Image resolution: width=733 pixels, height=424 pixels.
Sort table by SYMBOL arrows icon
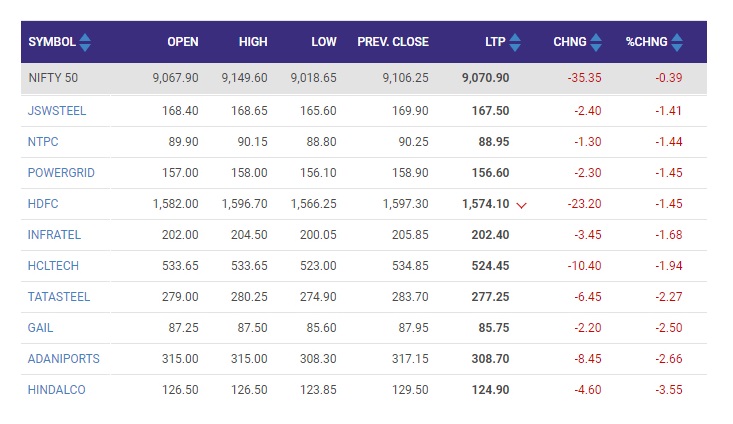(85, 43)
